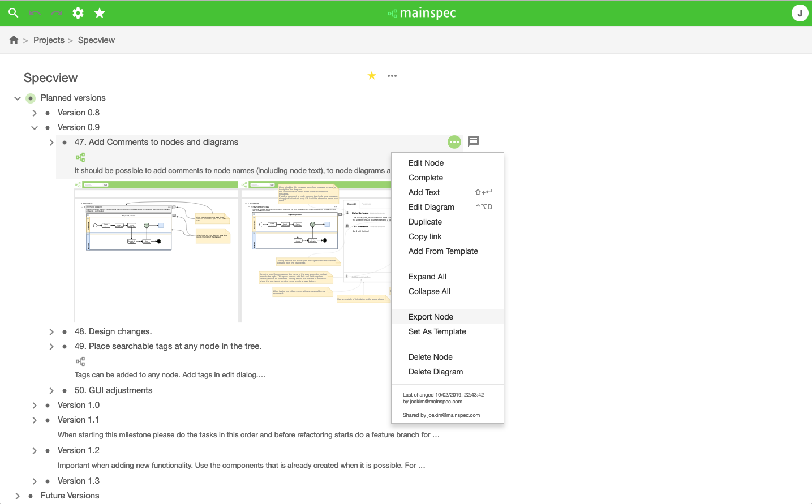Click the mainspec logo
This screenshot has height=504, width=812.
click(x=422, y=13)
